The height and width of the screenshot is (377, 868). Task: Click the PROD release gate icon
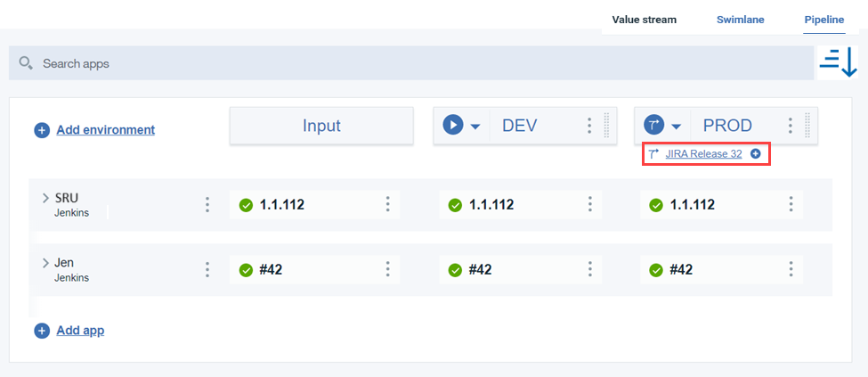click(x=654, y=126)
